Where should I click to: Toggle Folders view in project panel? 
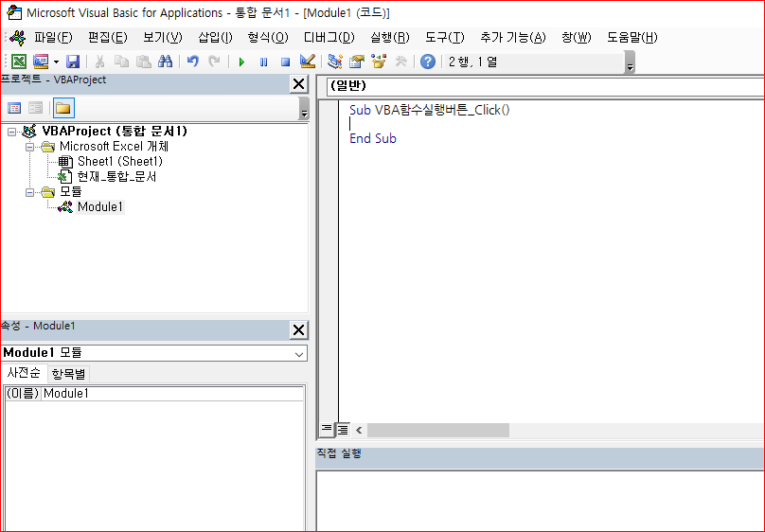tap(63, 108)
